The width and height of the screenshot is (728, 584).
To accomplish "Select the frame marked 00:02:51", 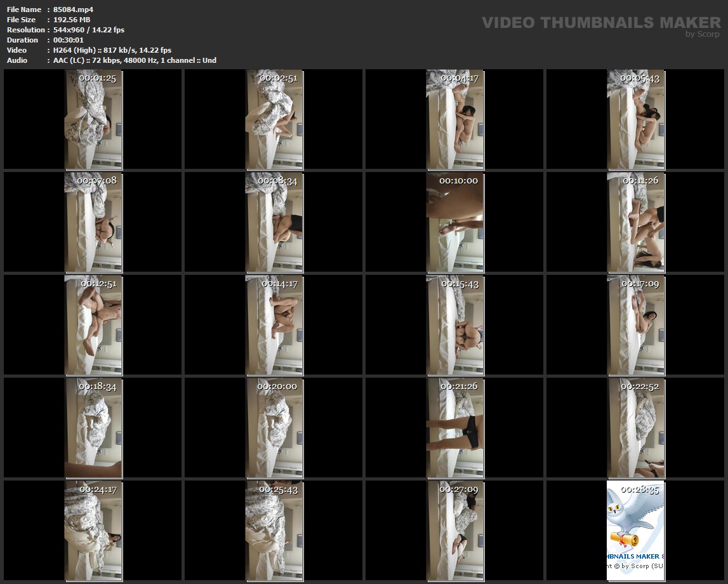I will click(x=274, y=119).
